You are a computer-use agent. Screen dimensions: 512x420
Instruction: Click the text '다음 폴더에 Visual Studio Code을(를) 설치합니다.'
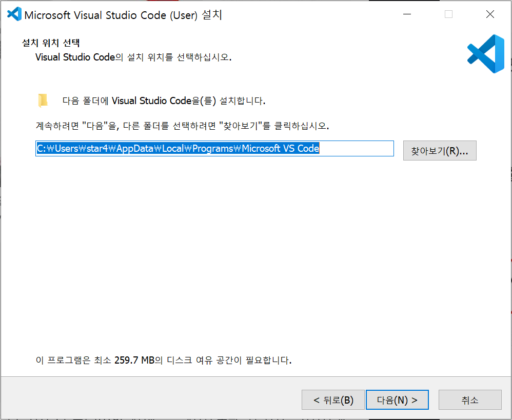[x=164, y=101]
